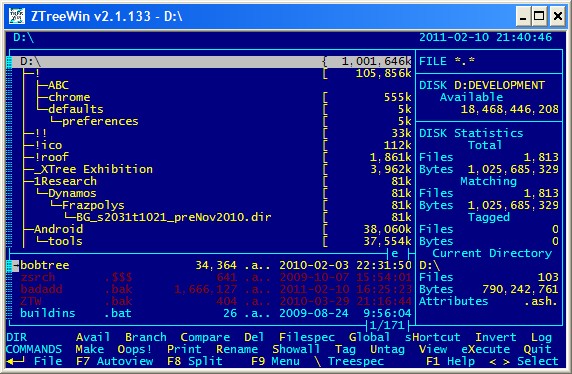Click the View command

(x=433, y=349)
